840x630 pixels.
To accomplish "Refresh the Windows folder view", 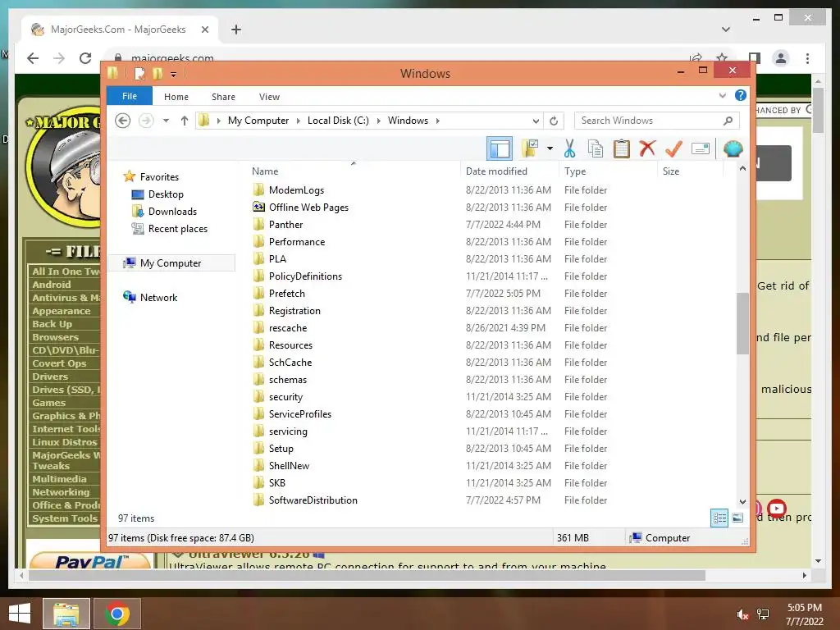I will [x=554, y=121].
